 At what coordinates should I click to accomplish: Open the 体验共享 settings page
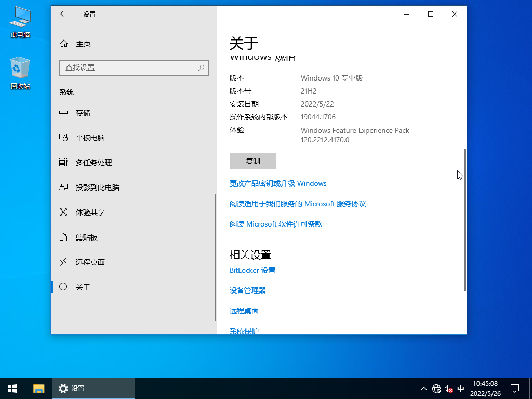coord(90,212)
